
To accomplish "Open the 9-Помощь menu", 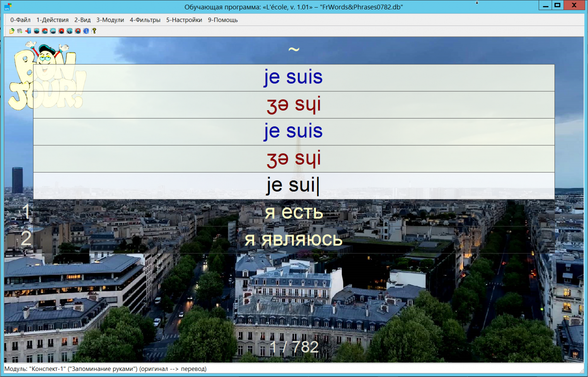I will click(x=223, y=20).
